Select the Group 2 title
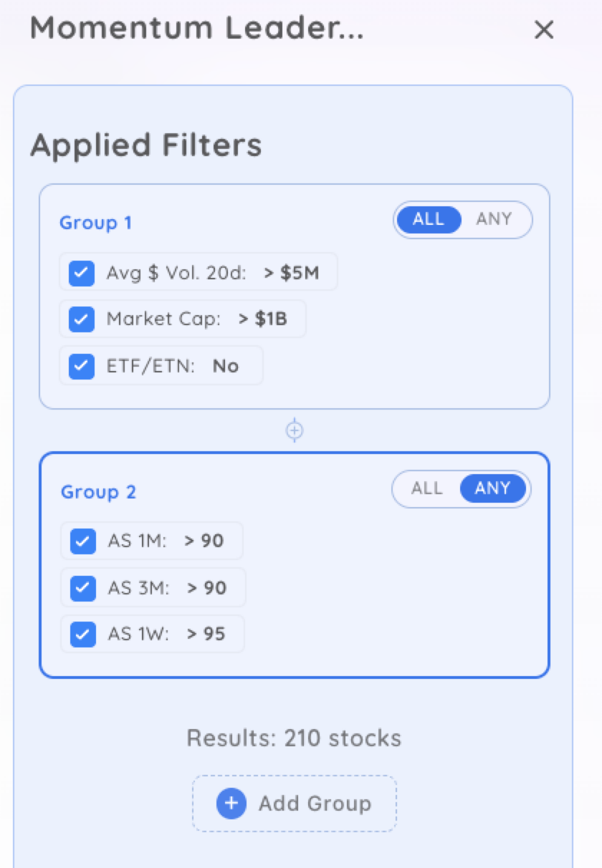602x868 pixels. (98, 492)
